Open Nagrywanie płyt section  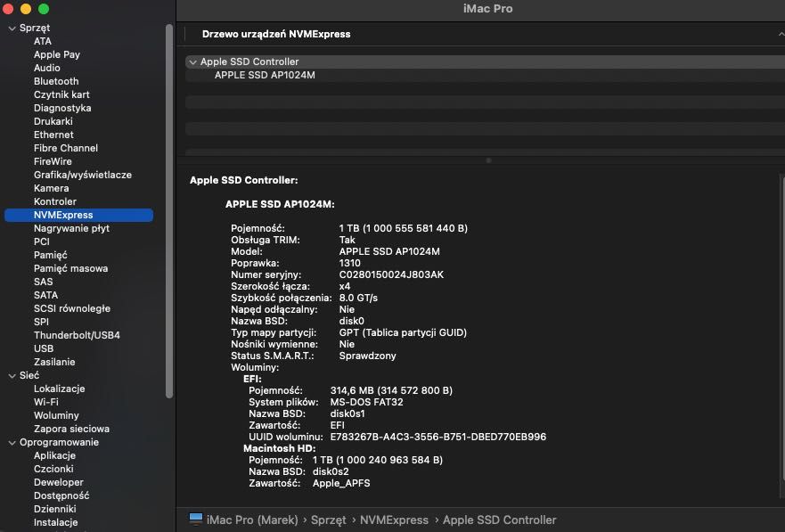[x=71, y=228]
